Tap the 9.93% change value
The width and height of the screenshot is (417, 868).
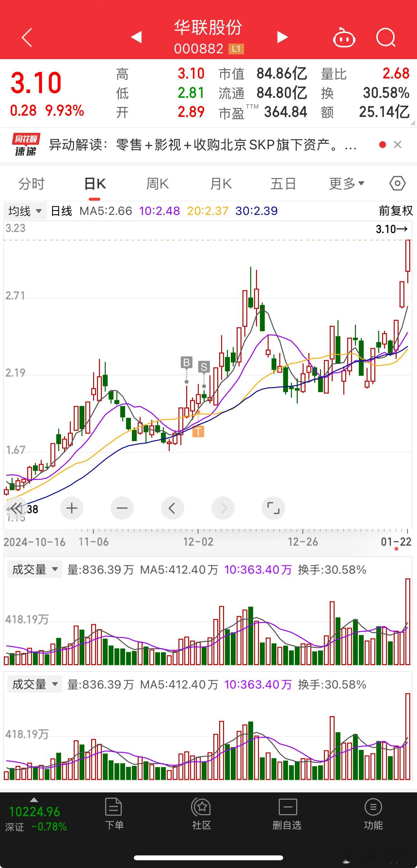65,111
